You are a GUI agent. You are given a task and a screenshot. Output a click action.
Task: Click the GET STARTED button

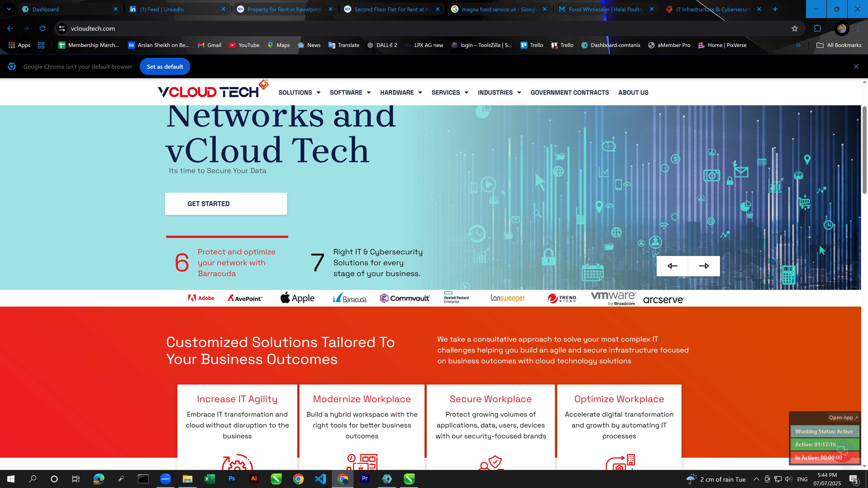[226, 204]
